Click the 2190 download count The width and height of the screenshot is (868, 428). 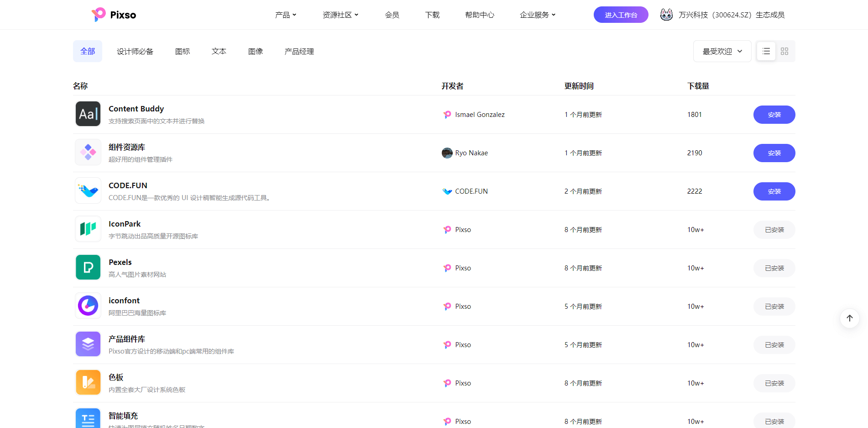[x=695, y=153]
